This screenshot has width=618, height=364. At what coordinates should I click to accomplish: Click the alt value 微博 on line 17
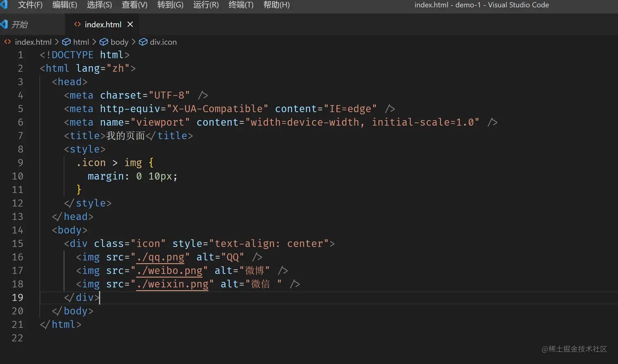coord(255,270)
